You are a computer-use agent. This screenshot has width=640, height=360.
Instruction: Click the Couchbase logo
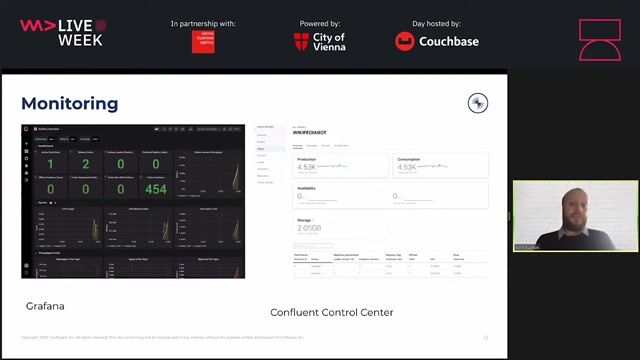coord(437,41)
